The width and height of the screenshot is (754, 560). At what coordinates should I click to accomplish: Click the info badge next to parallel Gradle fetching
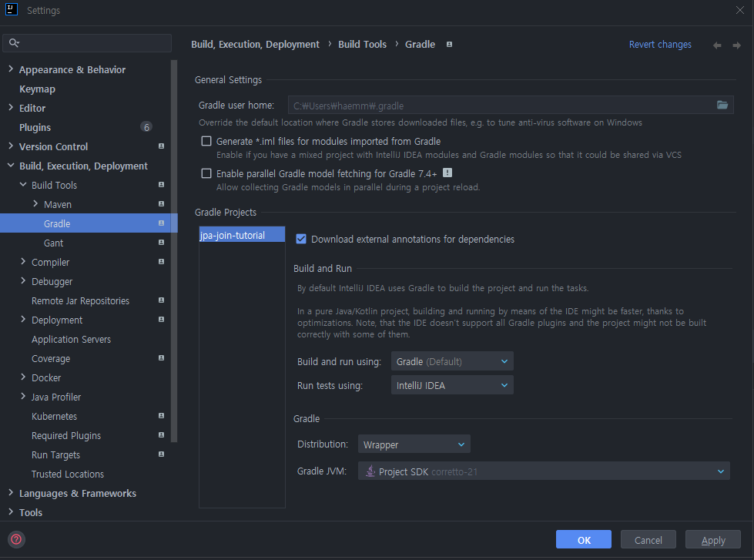tap(447, 173)
